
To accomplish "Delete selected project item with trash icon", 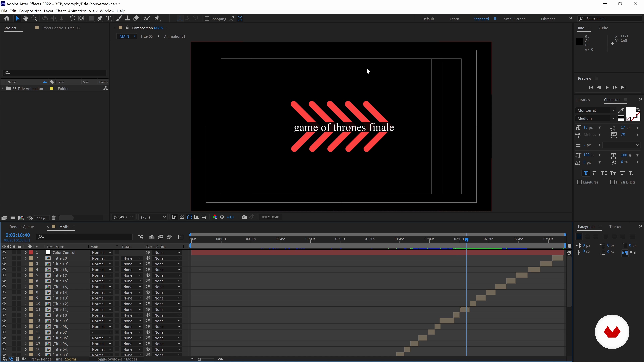I will tap(53, 218).
